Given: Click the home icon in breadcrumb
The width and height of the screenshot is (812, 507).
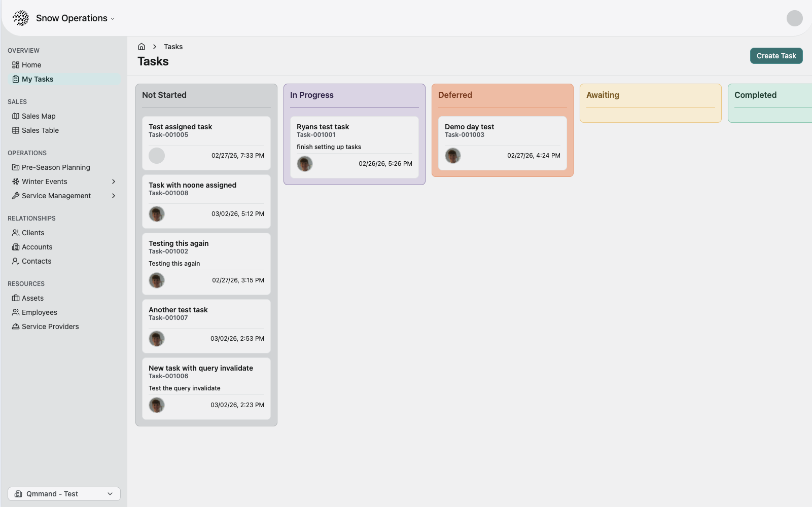Looking at the screenshot, I should 142,47.
